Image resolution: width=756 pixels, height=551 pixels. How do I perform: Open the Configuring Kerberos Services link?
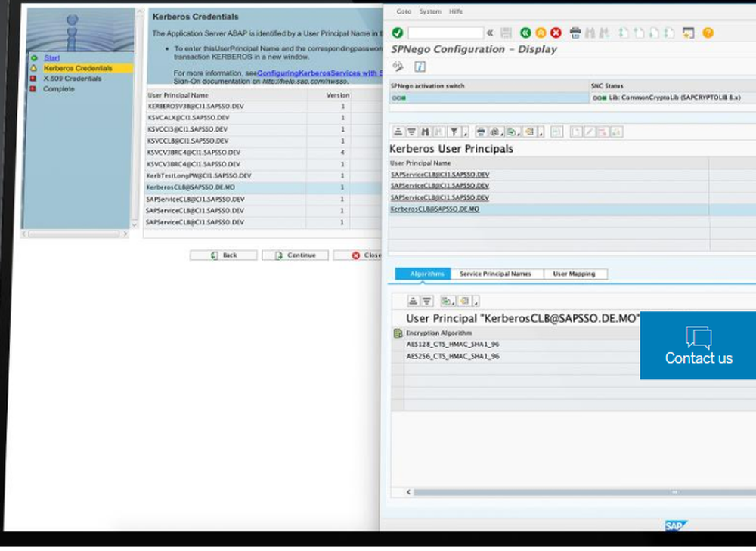[x=320, y=73]
